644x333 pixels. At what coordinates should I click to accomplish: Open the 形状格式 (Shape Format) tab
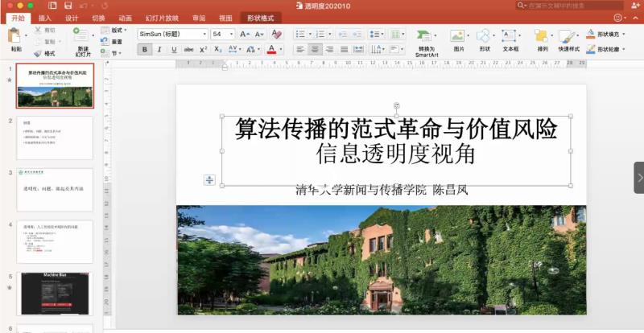tap(260, 18)
